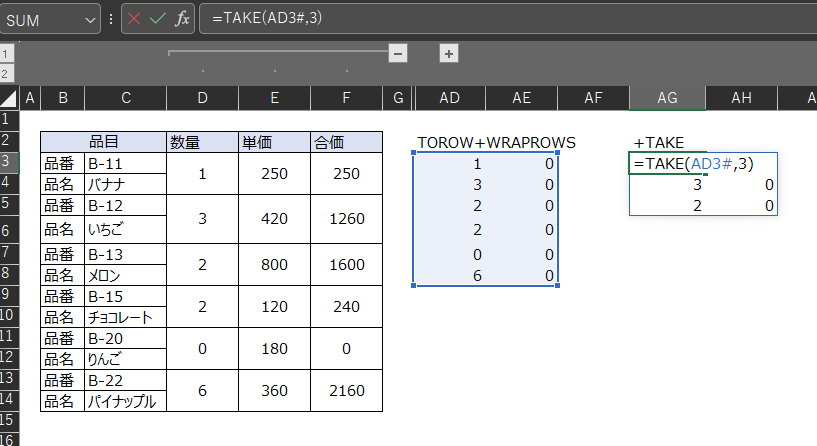This screenshot has height=446, width=817.
Task: Select the TOROW+WRAPROWS label cell
Action: click(x=496, y=142)
